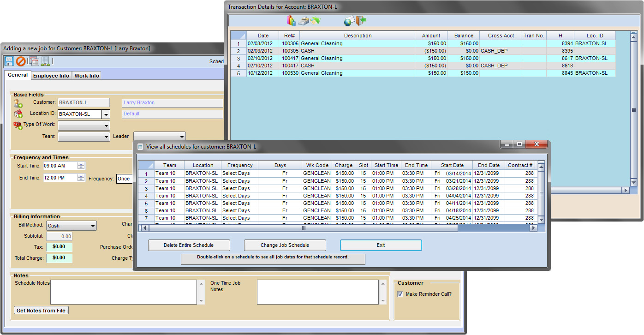Click the vertical scrollbar thumb in schedules grid

(x=542, y=194)
